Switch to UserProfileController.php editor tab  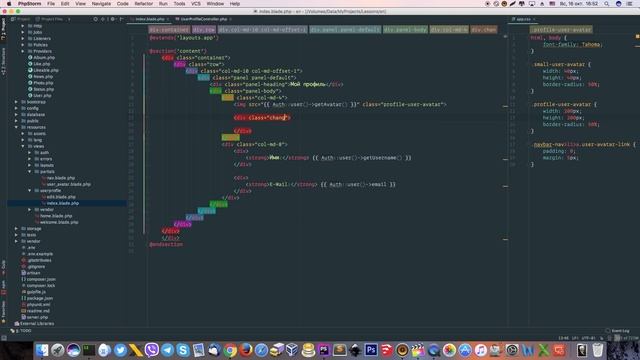203,19
